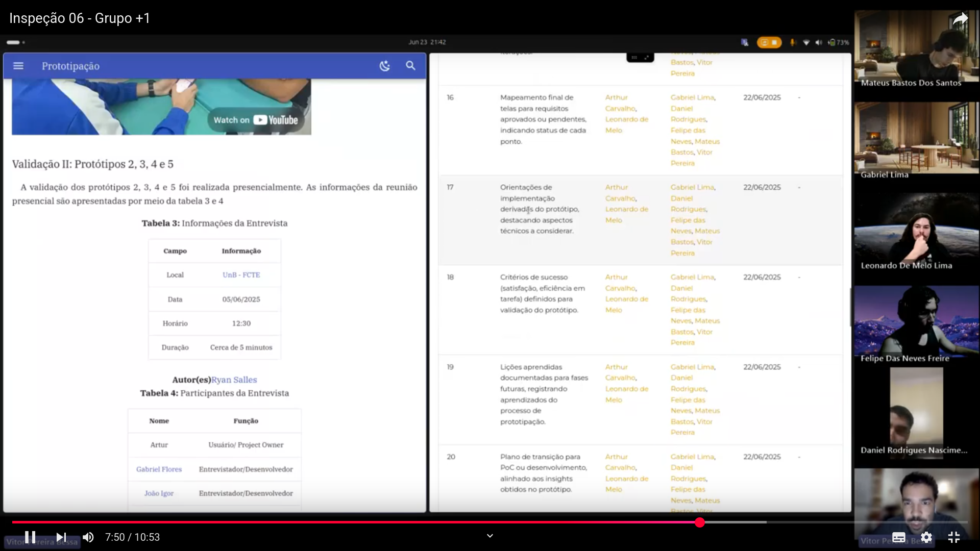Click the share arrow icon
980x551 pixels.
(961, 19)
